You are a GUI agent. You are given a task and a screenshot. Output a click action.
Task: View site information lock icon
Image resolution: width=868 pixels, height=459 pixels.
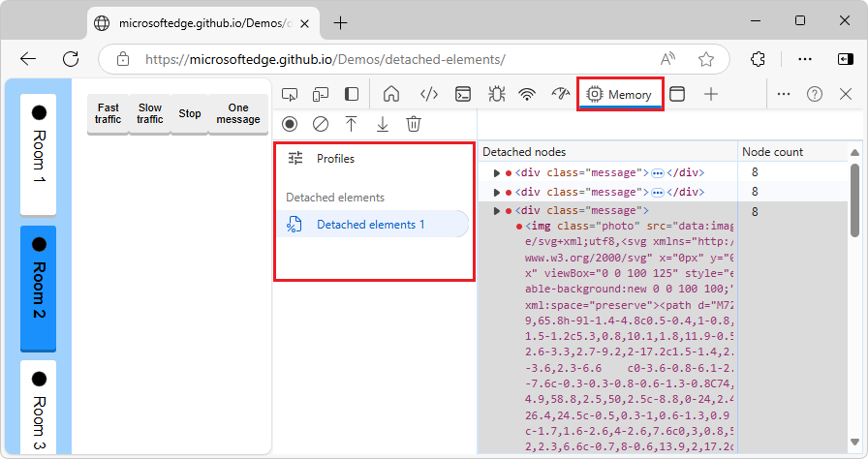pos(123,59)
